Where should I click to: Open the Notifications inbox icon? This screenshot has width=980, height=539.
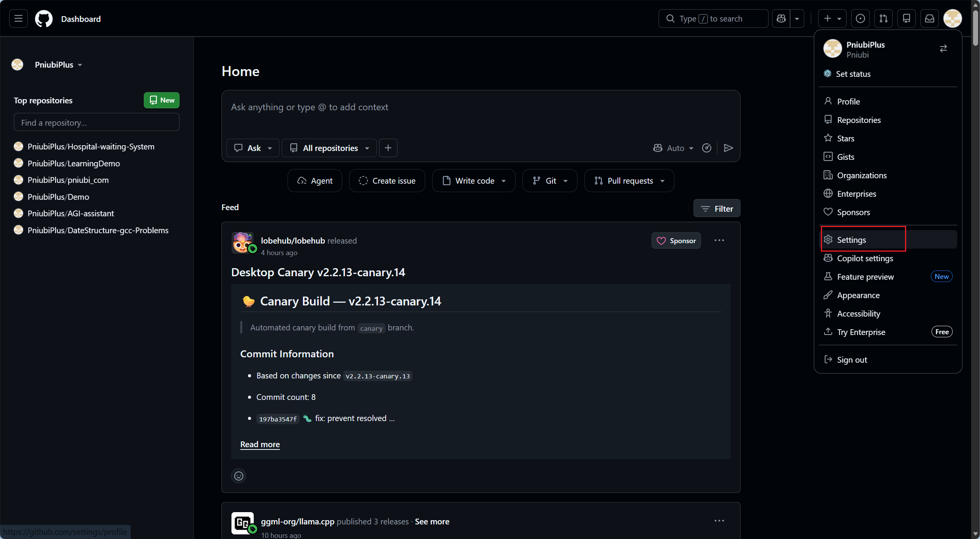pos(930,18)
